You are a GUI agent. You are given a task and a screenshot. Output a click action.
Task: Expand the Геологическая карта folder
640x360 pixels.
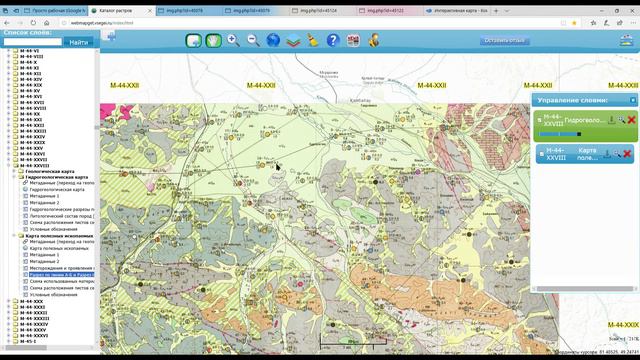click(14, 171)
